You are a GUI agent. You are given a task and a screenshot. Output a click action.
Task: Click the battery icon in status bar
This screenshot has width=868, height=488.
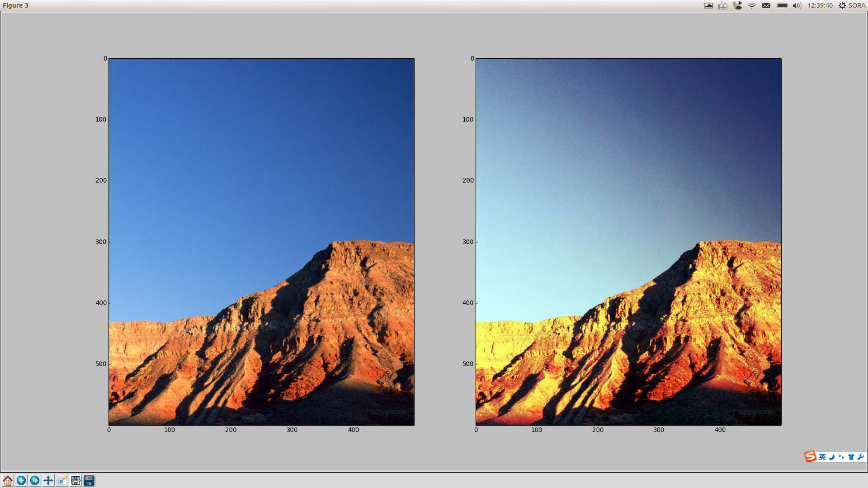780,5
